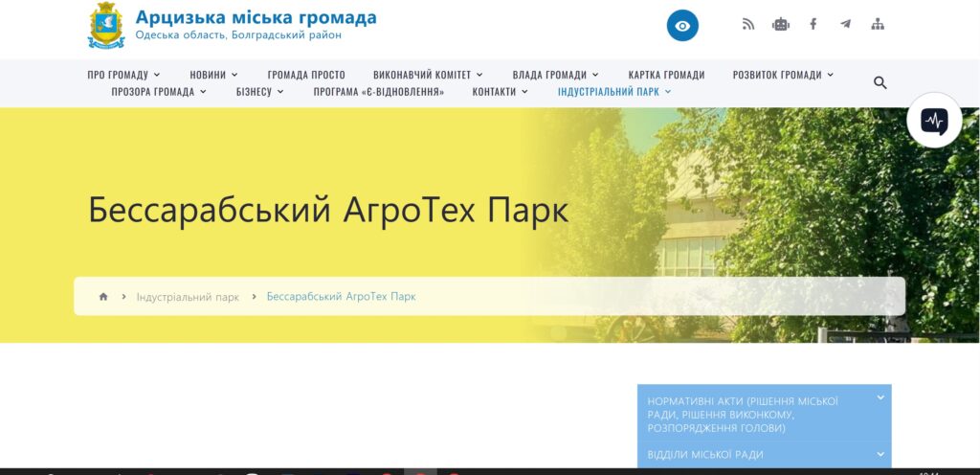Screen dimensions: 980x475
Task: Click the RSS feed icon
Action: click(x=748, y=25)
